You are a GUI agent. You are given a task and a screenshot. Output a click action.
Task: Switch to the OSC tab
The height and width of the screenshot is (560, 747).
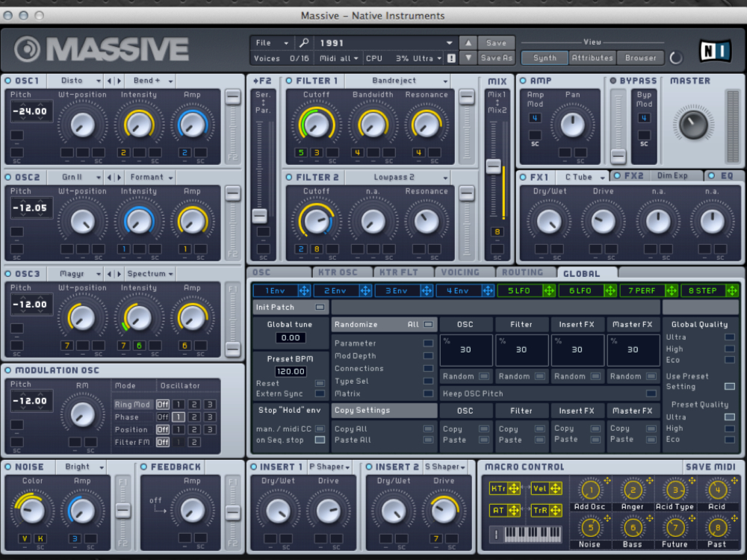tap(279, 273)
